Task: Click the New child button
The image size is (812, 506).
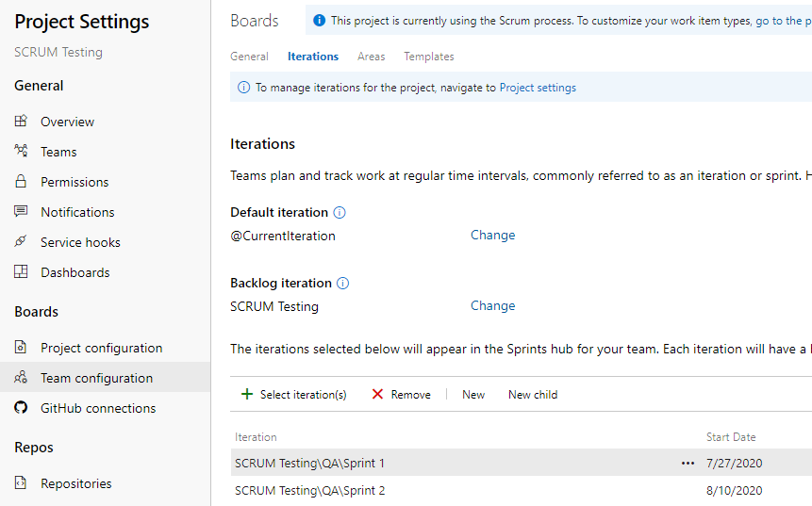Action: coord(533,394)
